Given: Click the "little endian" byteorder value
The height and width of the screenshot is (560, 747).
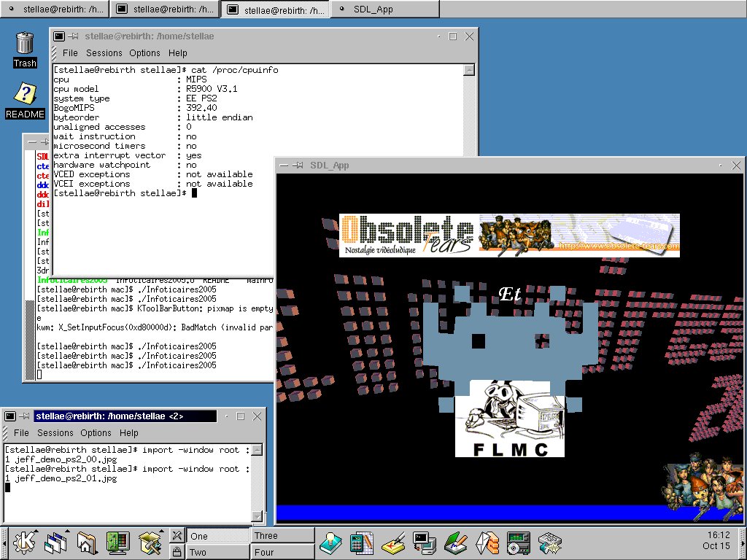Looking at the screenshot, I should 219,117.
